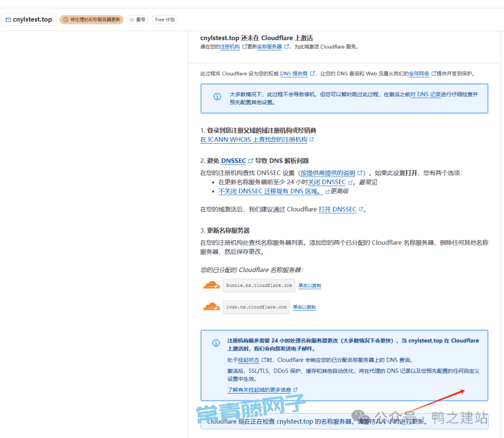The image size is (504, 438).
Task: Click external icon after 关闭 DNSSEC
Action: click(350, 182)
